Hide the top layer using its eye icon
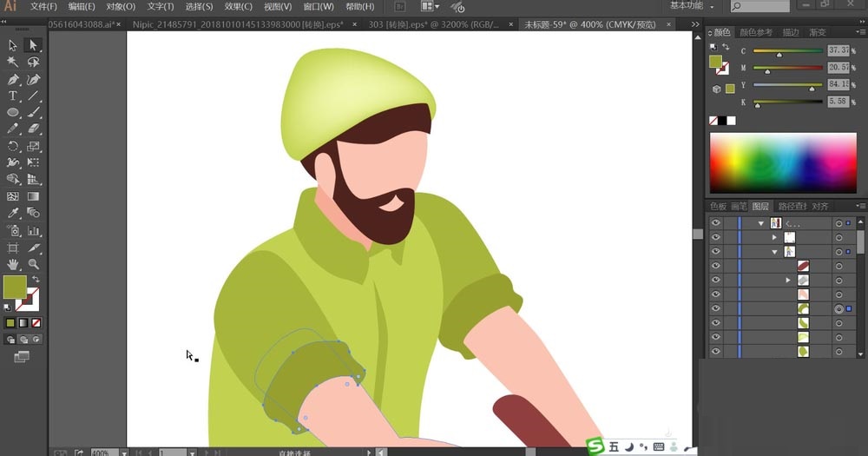 716,223
